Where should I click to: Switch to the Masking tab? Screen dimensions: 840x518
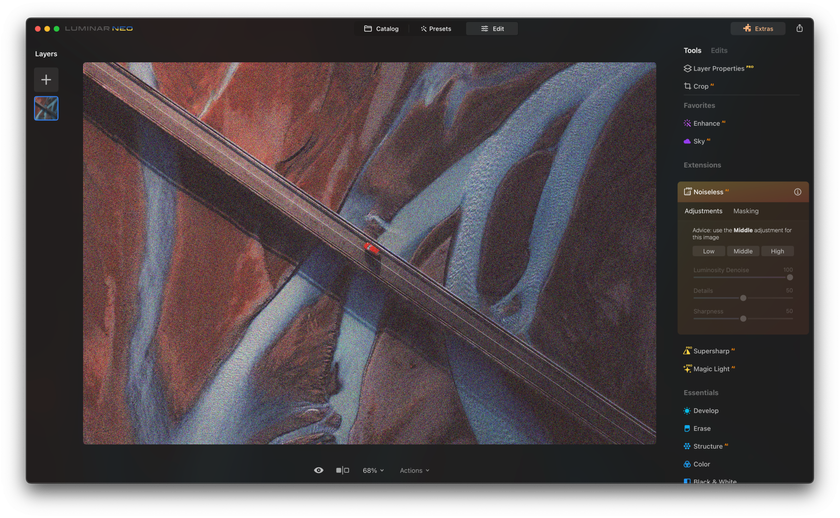(746, 211)
